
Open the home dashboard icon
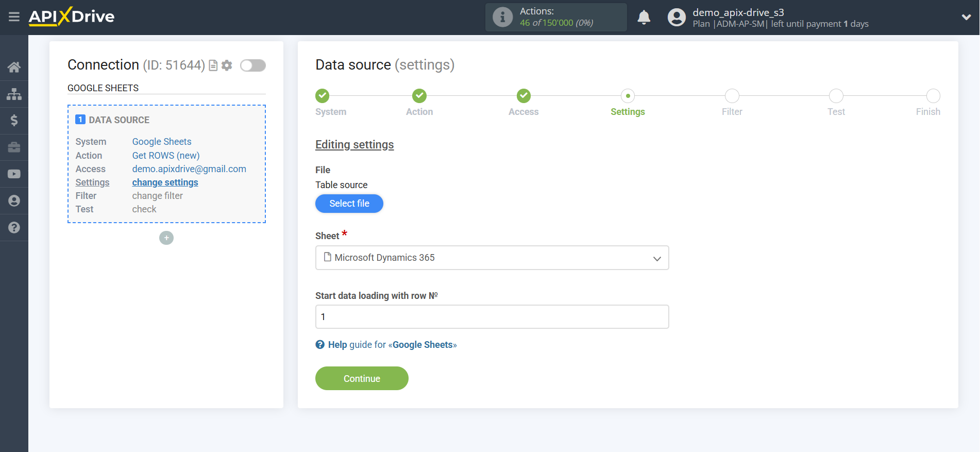[14, 67]
